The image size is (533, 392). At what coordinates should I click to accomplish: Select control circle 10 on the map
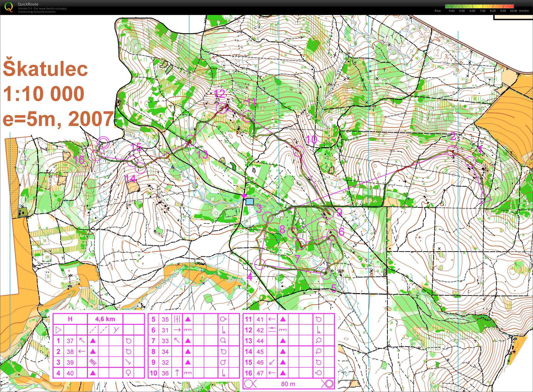pyautogui.click(x=299, y=151)
